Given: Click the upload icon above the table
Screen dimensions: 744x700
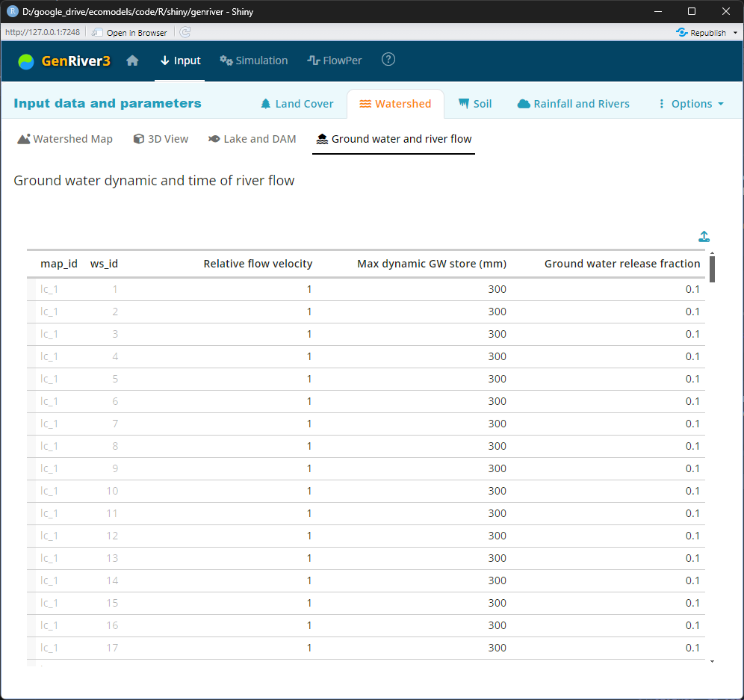Looking at the screenshot, I should click(704, 236).
